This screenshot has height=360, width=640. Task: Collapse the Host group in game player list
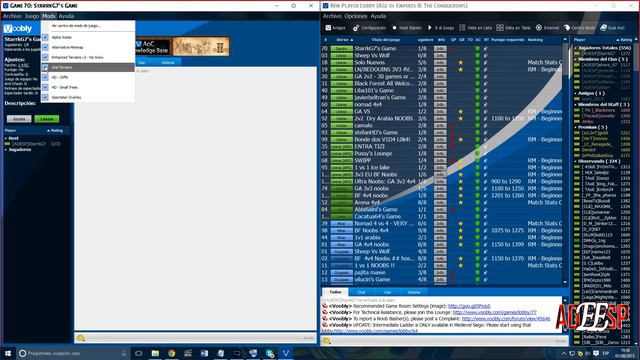coord(6,138)
